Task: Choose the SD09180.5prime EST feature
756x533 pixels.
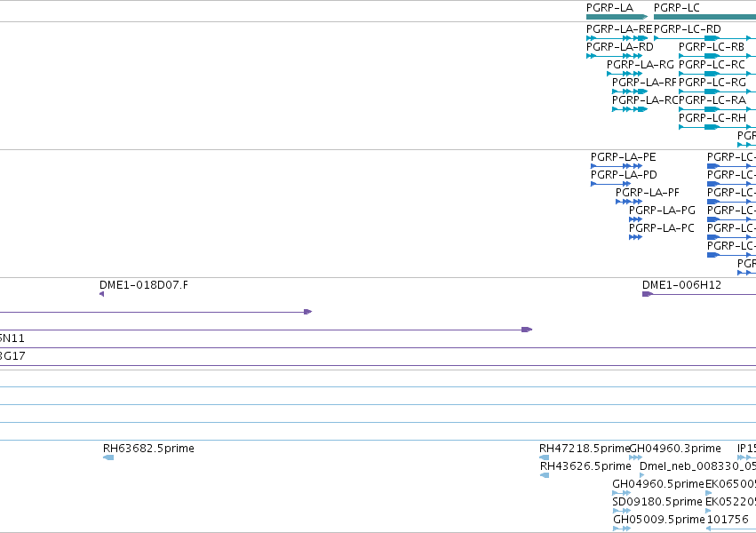Action: pos(622,511)
